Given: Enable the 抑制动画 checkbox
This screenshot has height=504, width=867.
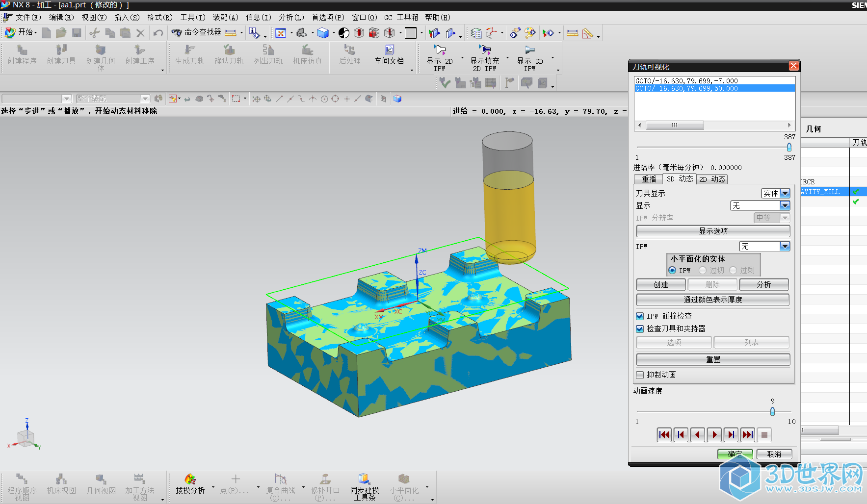Looking at the screenshot, I should coord(640,375).
